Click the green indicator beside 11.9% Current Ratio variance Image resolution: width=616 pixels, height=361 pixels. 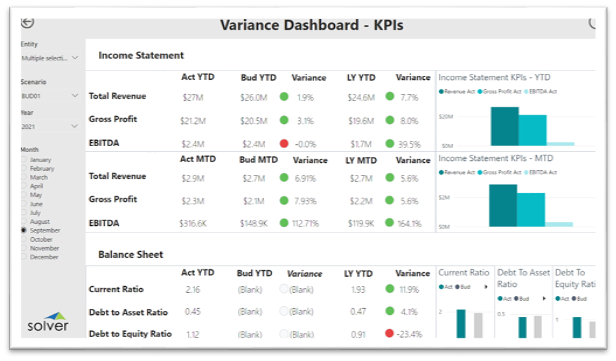pos(390,289)
